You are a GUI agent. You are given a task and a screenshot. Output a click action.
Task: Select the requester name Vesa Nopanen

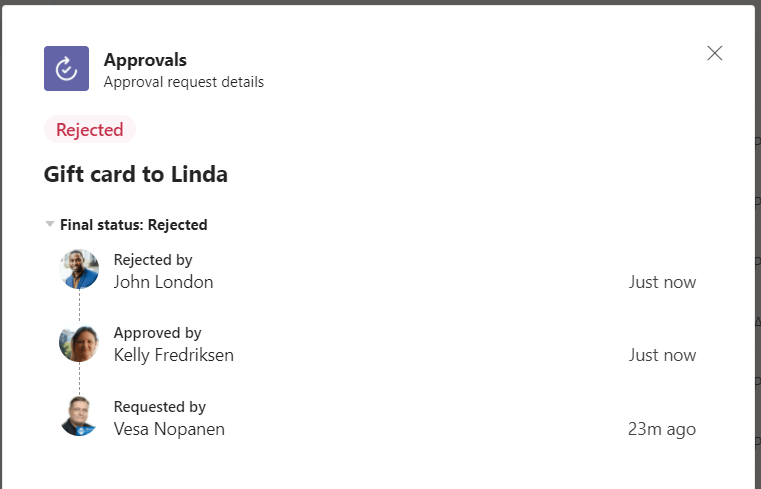click(169, 429)
